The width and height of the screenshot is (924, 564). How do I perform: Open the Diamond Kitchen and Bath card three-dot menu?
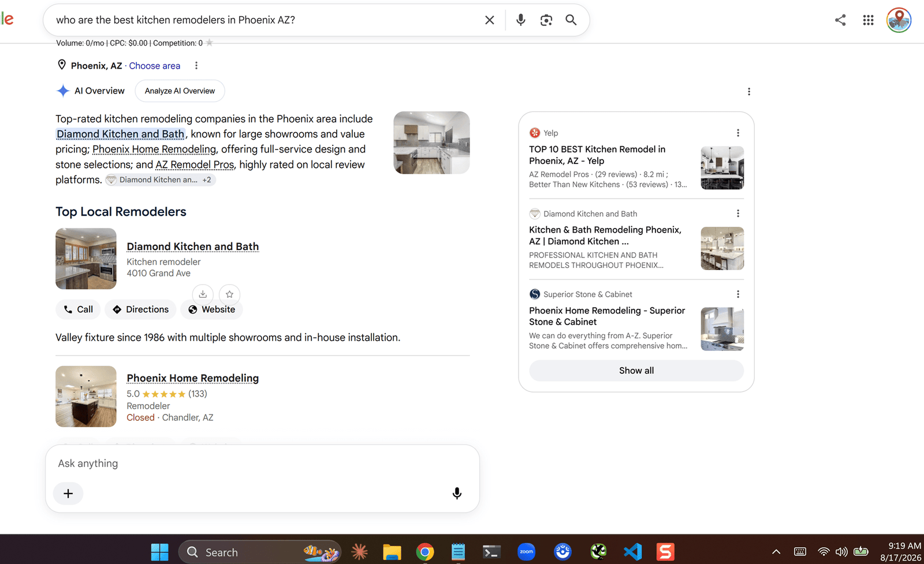click(737, 214)
